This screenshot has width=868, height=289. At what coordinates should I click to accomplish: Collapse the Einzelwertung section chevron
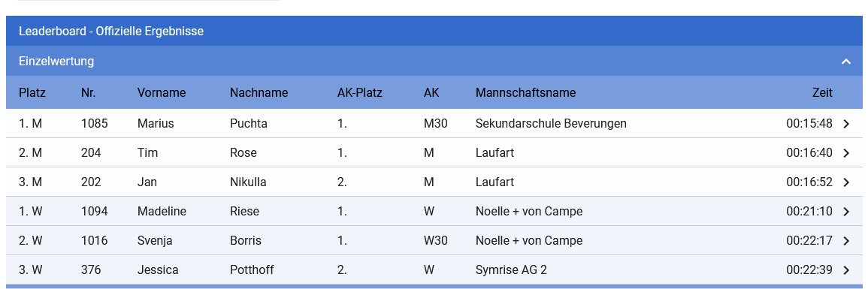[x=846, y=62]
